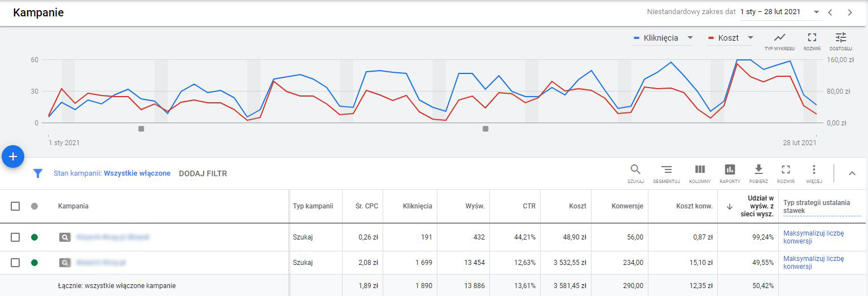868x296 pixels.
Task: Click the DODAJ FILTR button
Action: 203,173
